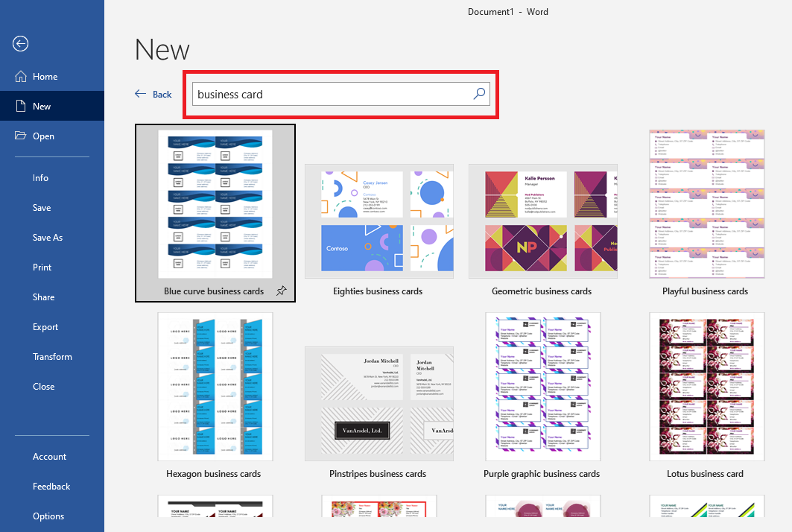Click the Home house icon in the sidebar
This screenshot has width=792, height=532.
19,77
